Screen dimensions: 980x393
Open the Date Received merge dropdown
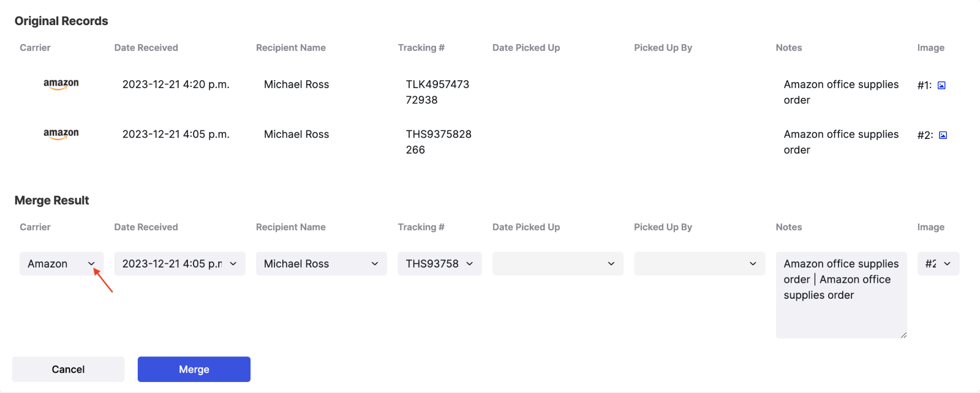[x=180, y=264]
